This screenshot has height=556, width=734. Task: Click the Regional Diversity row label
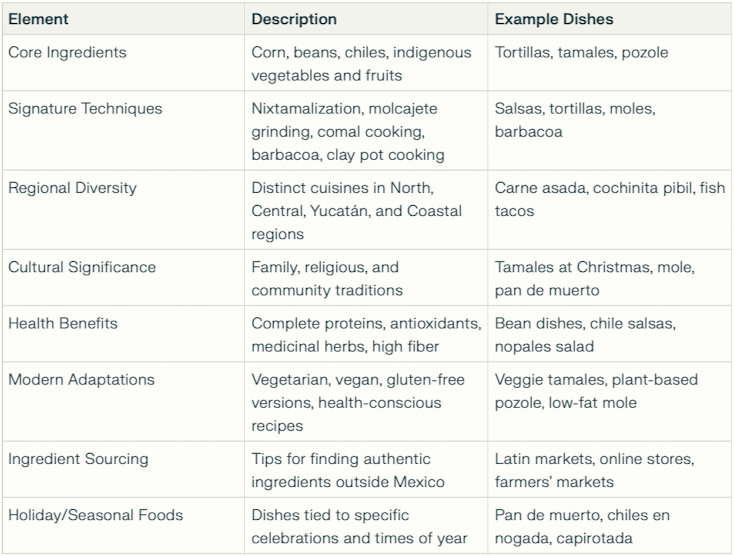point(72,188)
